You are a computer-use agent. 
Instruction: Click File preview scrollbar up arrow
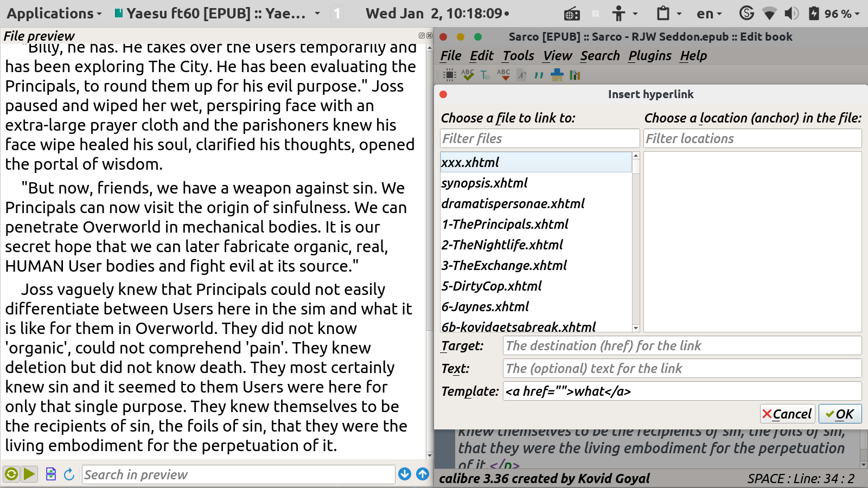point(430,48)
